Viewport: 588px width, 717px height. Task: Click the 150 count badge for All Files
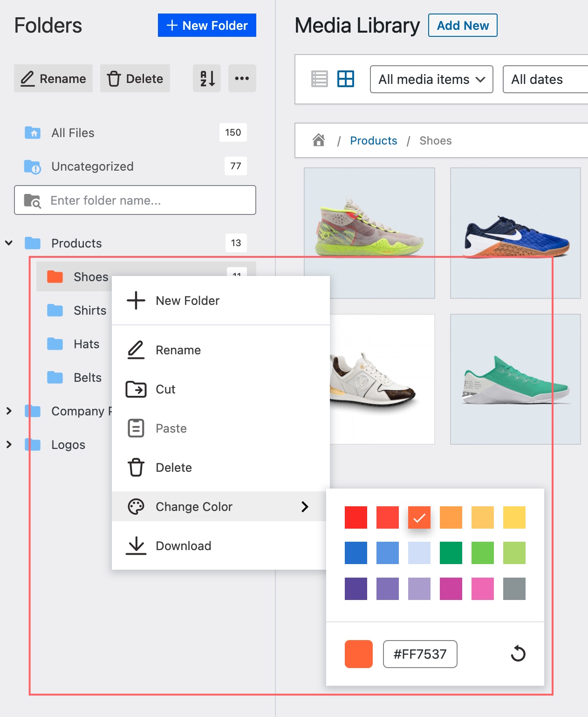pos(233,132)
